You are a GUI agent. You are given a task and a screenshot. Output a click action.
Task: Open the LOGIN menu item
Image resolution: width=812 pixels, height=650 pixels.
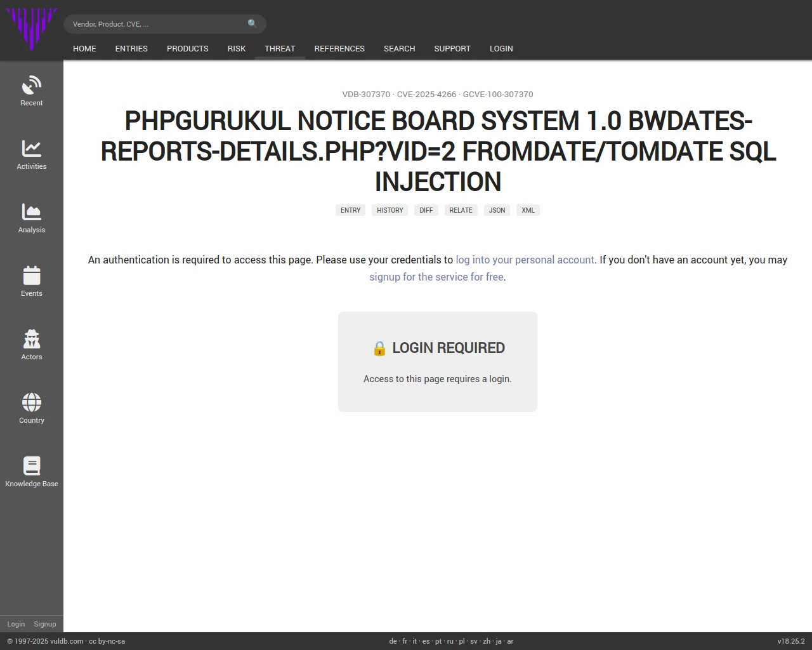(501, 48)
